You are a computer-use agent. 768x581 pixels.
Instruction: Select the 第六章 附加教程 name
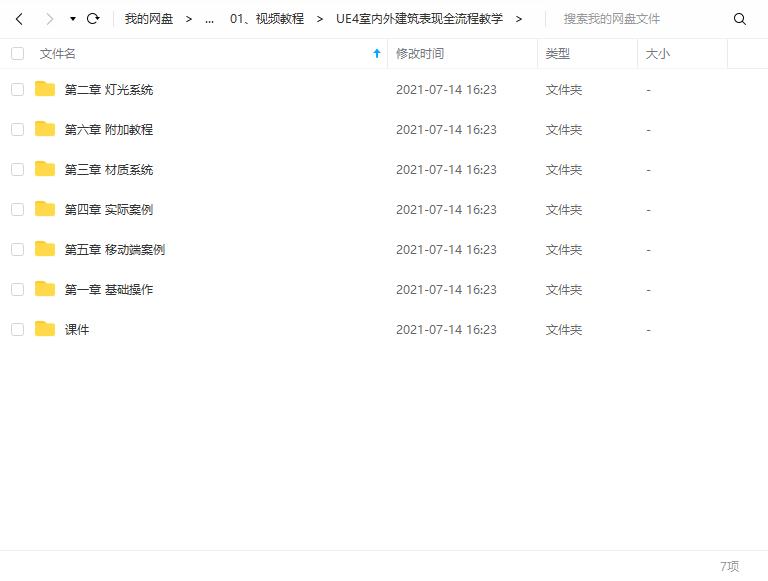point(109,130)
